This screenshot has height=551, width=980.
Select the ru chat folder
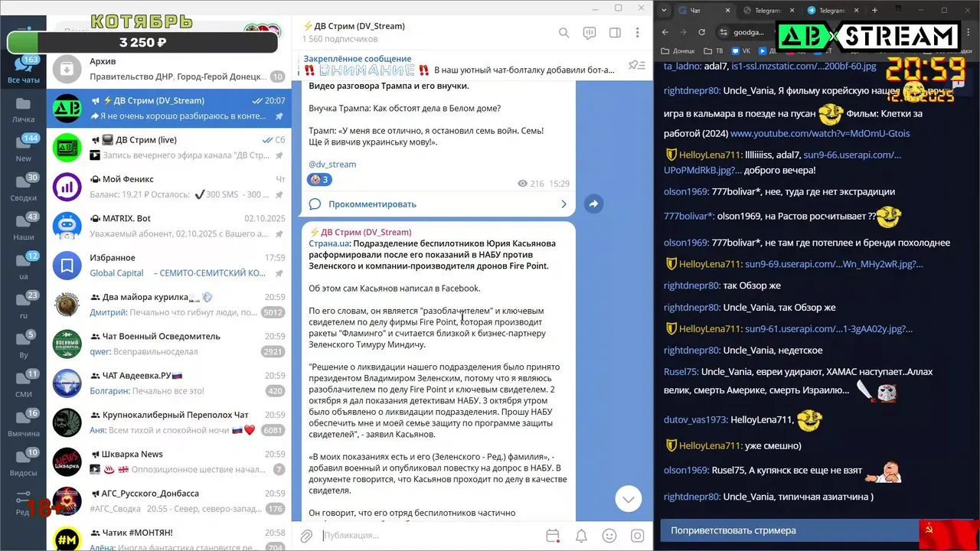23,305
